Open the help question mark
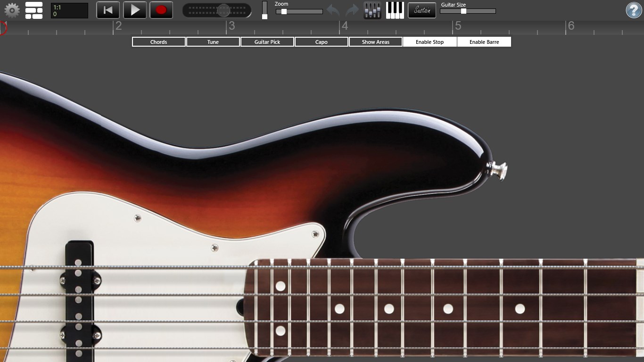Image resolution: width=644 pixels, height=362 pixels. pyautogui.click(x=634, y=10)
